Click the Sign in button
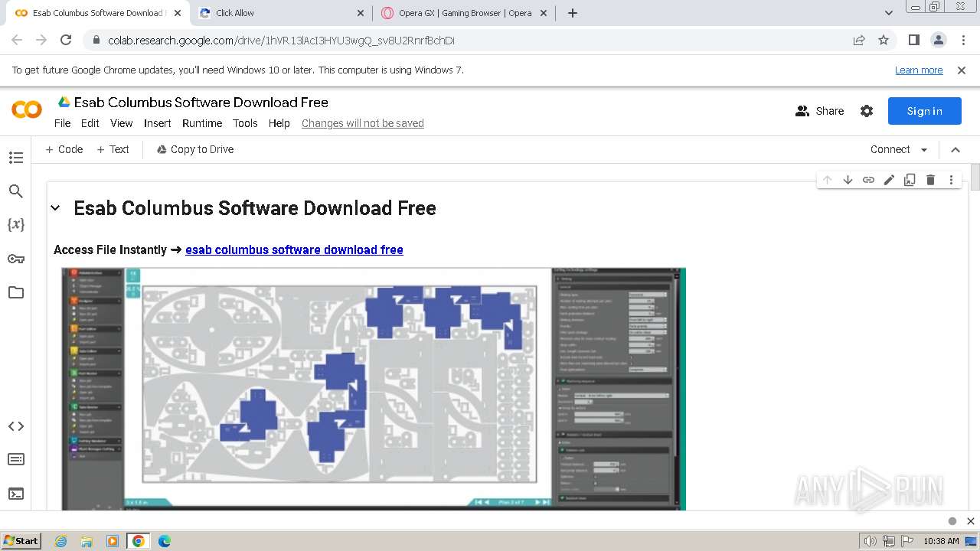 pyautogui.click(x=925, y=111)
